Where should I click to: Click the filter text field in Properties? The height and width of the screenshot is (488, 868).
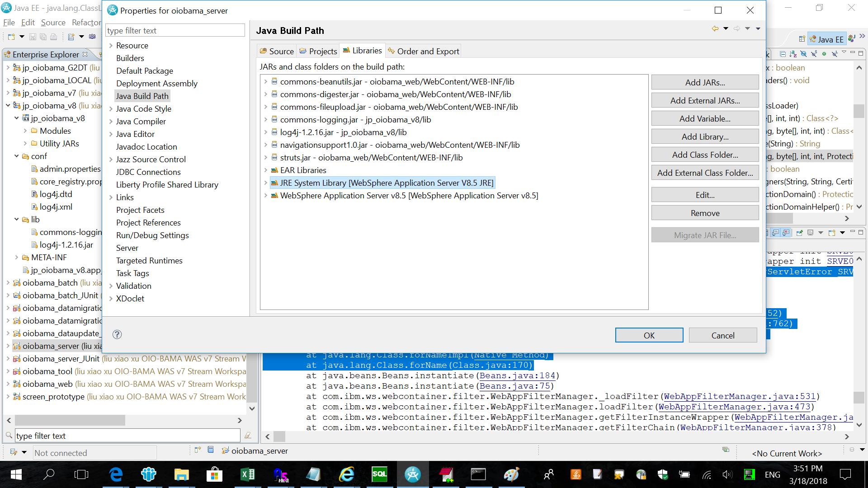tap(175, 30)
